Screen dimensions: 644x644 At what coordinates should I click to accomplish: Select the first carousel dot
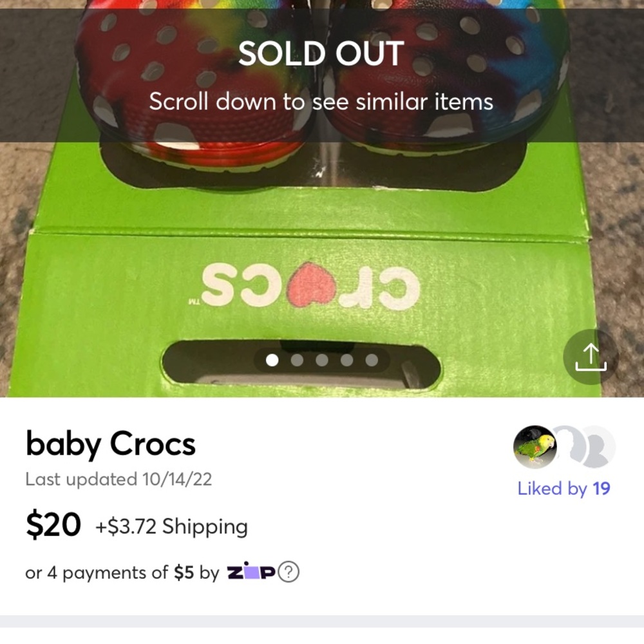[x=272, y=360]
